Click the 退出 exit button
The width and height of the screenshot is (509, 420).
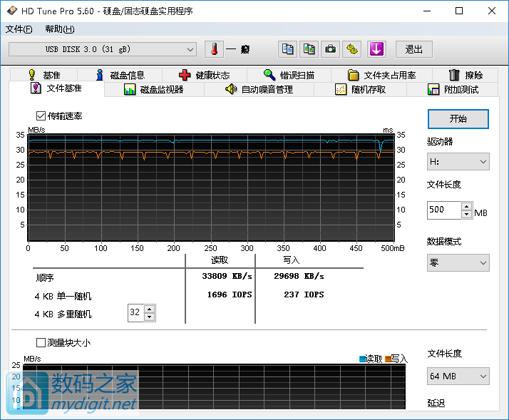(x=414, y=49)
